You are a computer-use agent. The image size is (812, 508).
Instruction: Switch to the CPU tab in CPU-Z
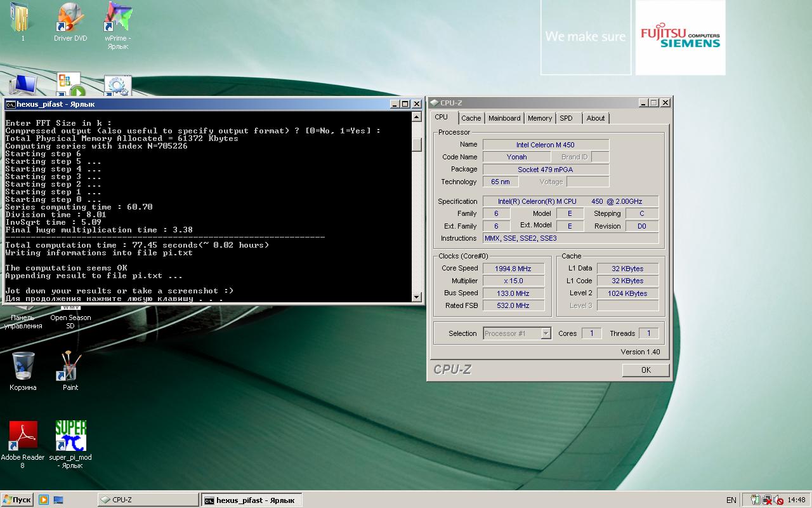pos(442,117)
